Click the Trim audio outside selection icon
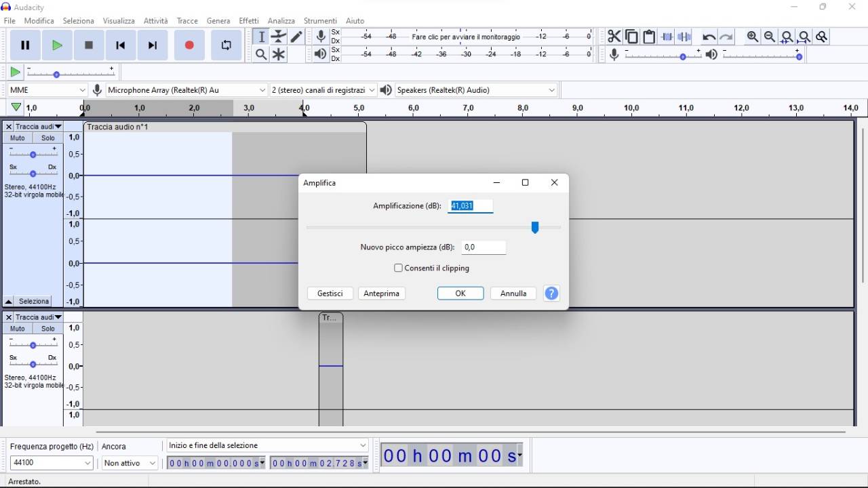Screen dimensions: 868x488 667,37
